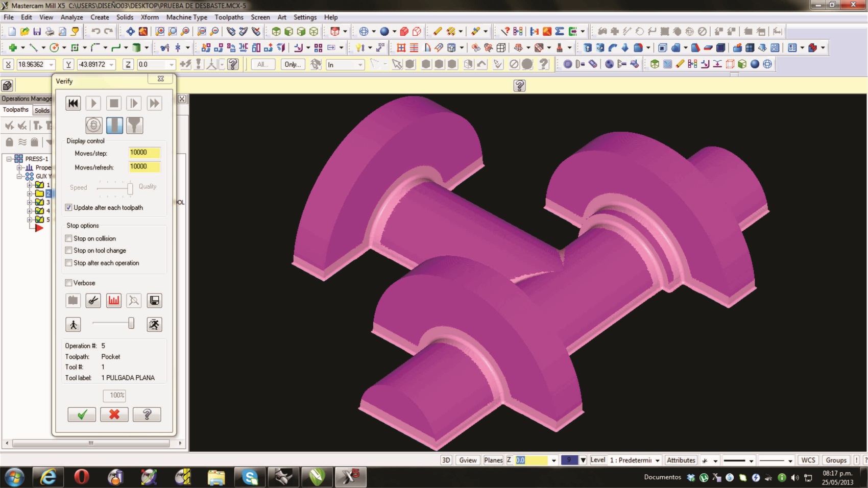868x488 pixels.
Task: Open the Z coordinate dropdown
Action: click(x=172, y=65)
